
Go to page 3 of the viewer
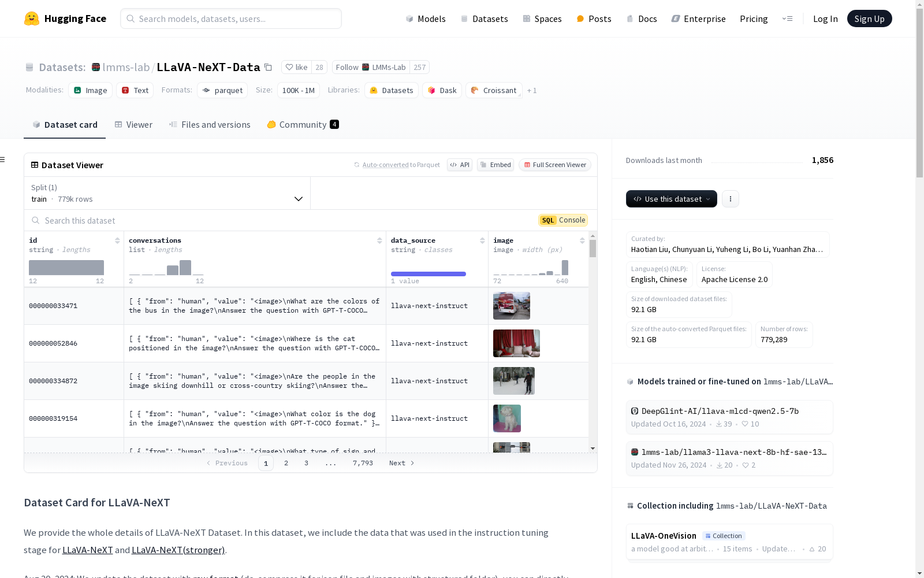click(306, 463)
